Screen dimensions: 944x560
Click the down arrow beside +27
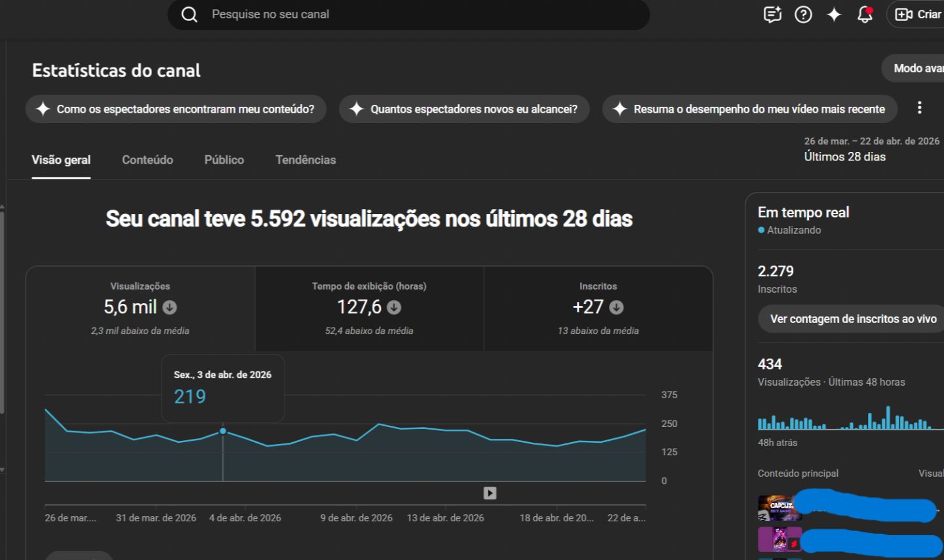(616, 307)
